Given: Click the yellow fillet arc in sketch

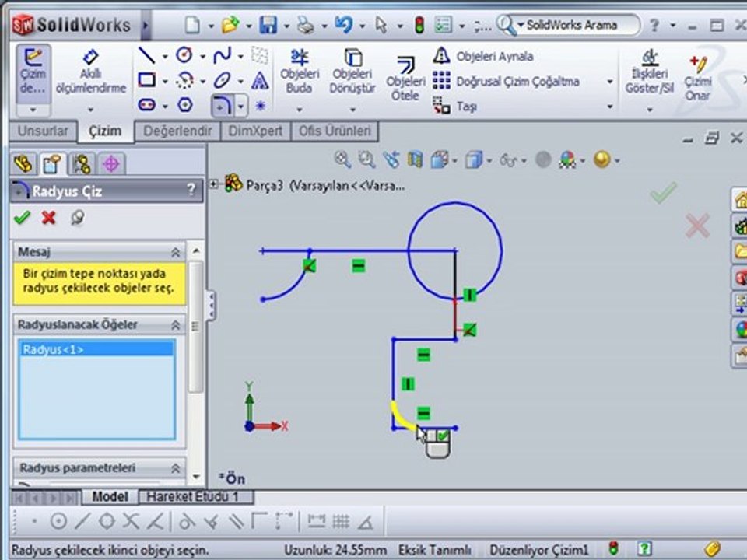Looking at the screenshot, I should 401,418.
